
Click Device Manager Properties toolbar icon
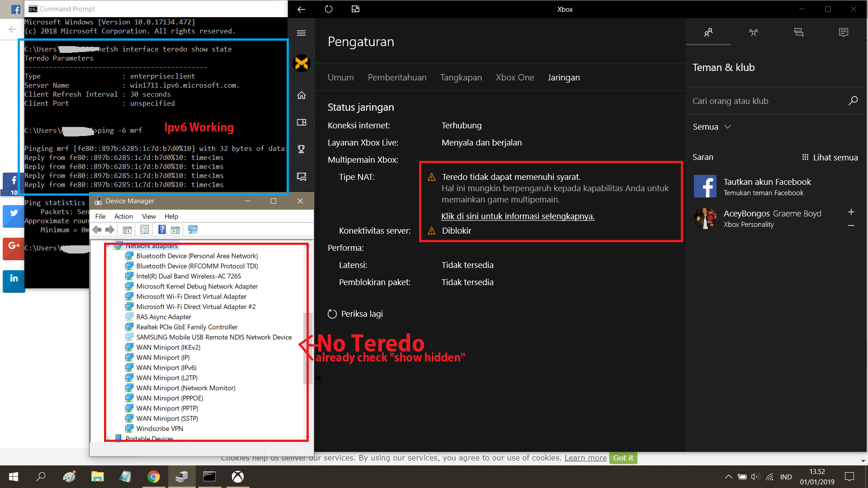[x=145, y=230]
